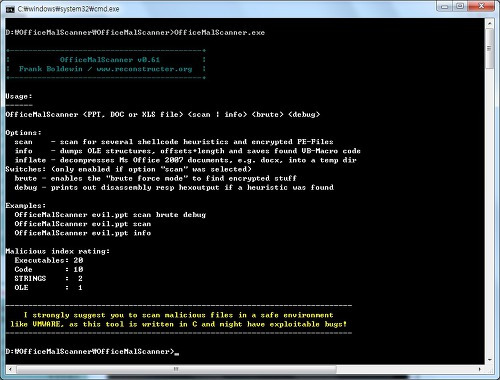Click the 'Switches:' line
This screenshot has height=380, width=500.
click(128, 169)
